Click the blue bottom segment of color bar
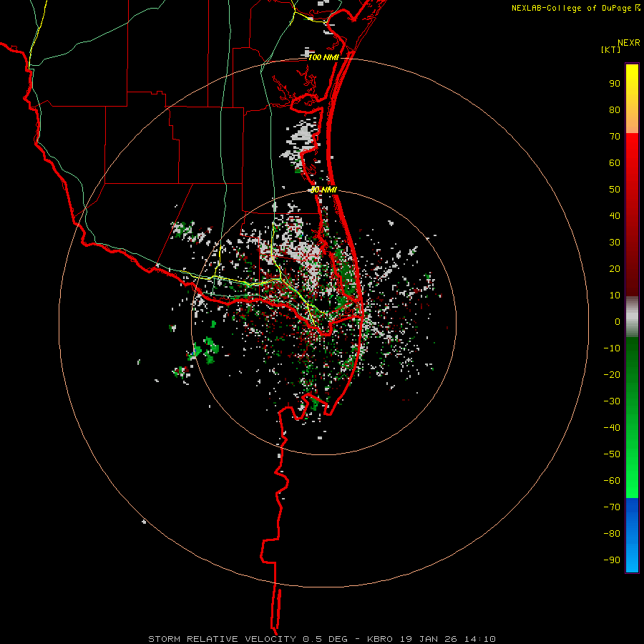Image resolution: width=644 pixels, height=644 pixels. click(632, 535)
